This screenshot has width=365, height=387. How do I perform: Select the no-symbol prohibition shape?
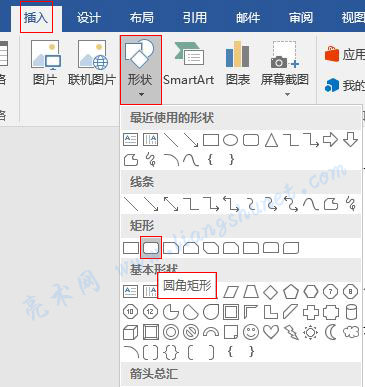(191, 332)
